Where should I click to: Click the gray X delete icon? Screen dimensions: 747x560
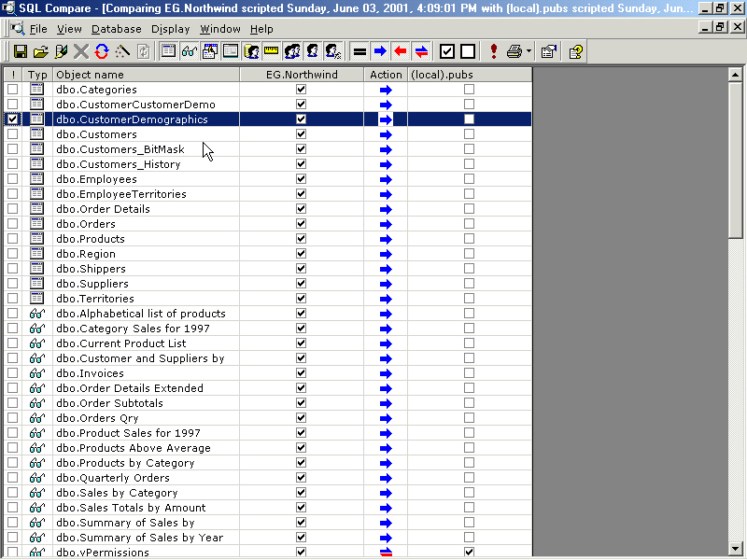point(81,51)
